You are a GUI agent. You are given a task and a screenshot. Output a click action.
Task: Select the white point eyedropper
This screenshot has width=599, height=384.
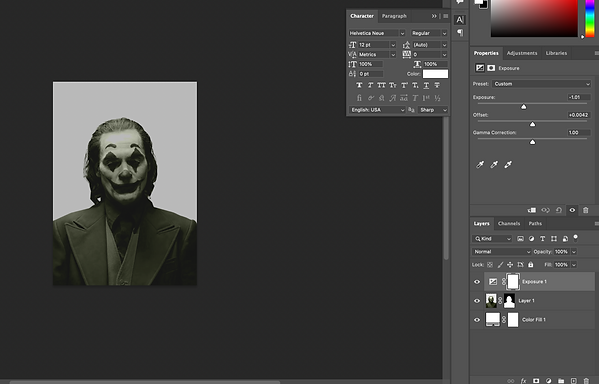click(508, 165)
